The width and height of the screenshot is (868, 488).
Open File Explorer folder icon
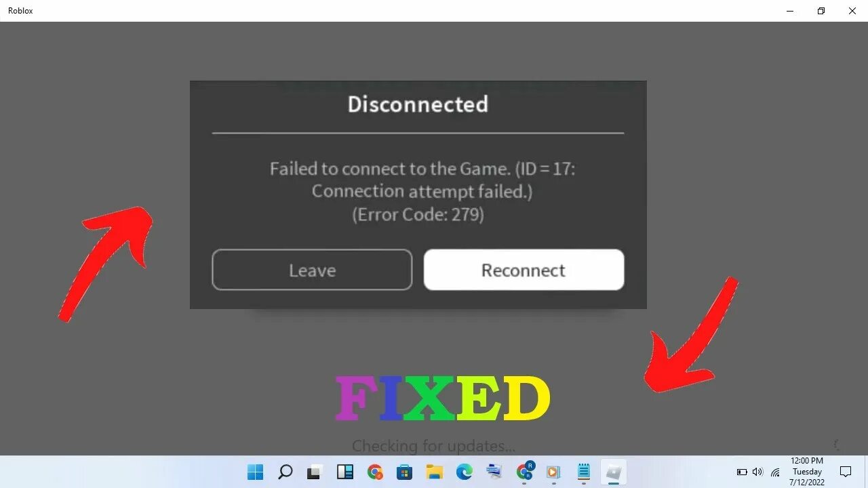(435, 472)
